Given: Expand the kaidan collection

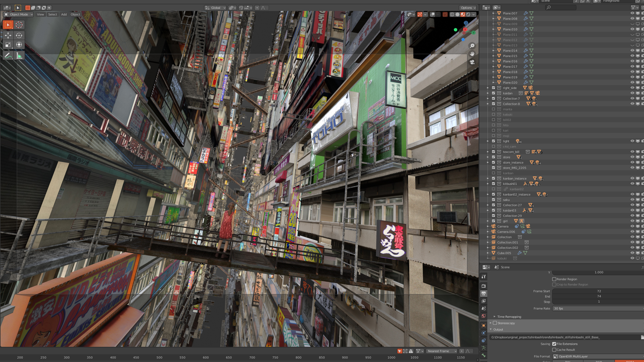Looking at the screenshot, I should pyautogui.click(x=488, y=93).
